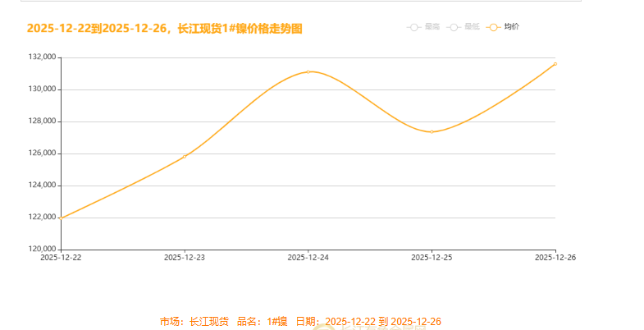Select the peak marker on 2025-12-24
Image resolution: width=644 pixels, height=330 pixels.
pyautogui.click(x=308, y=72)
